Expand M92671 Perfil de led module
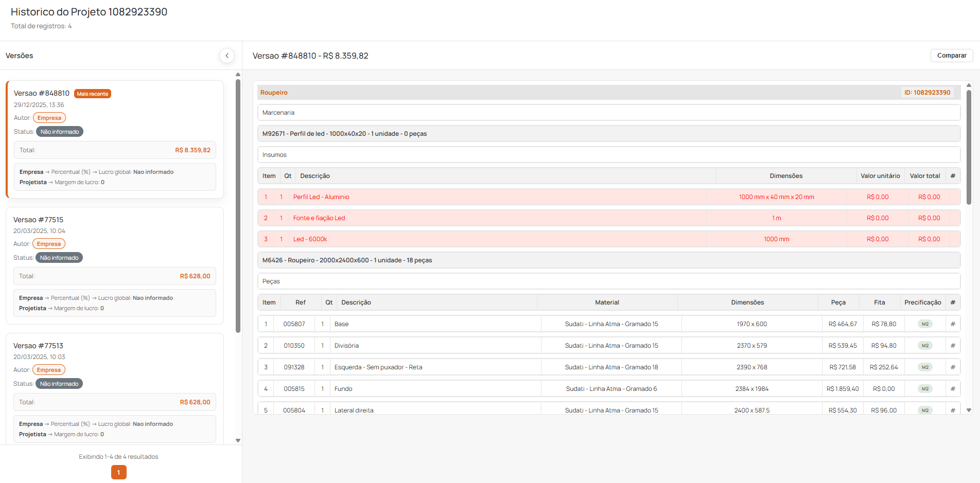Screen dimensions: 980x483 click(x=608, y=134)
